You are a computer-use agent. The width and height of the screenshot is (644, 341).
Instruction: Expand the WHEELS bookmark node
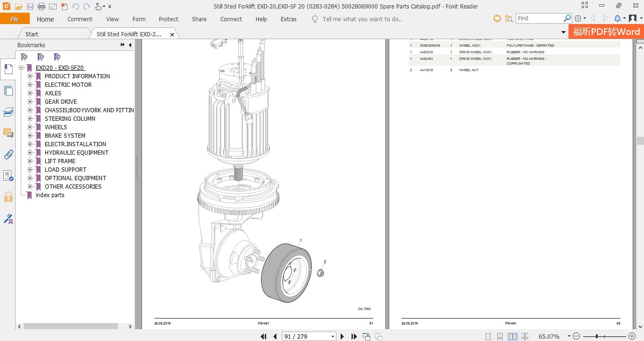[30, 127]
